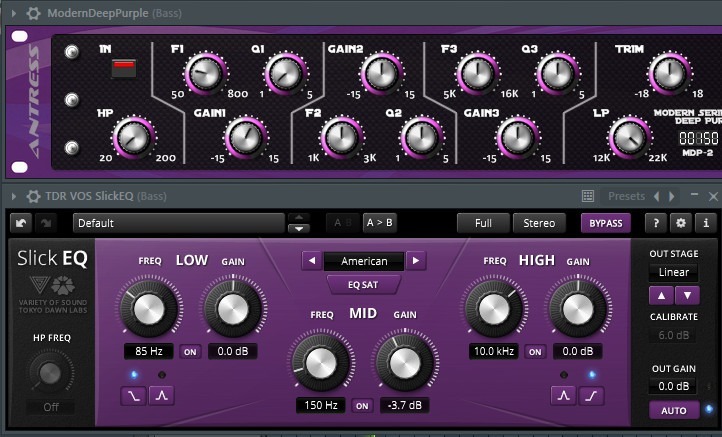Image resolution: width=722 pixels, height=437 pixels.
Task: Click the MID GAIN knob
Action: pyautogui.click(x=405, y=363)
